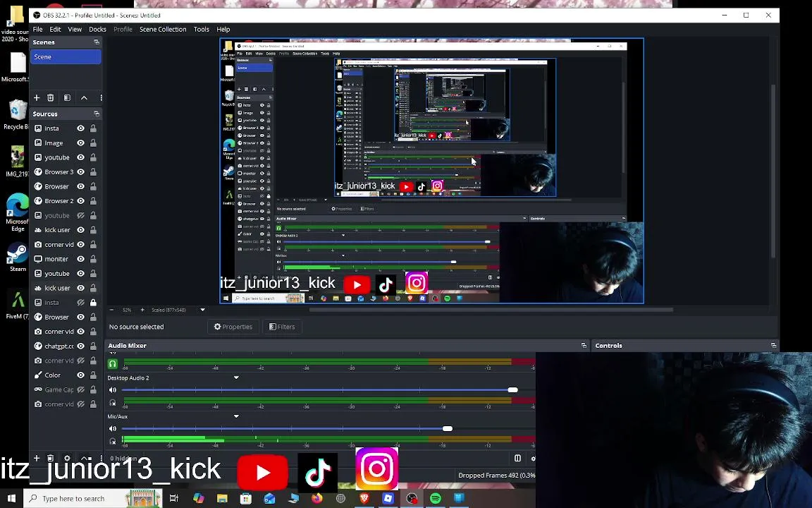812x508 pixels.
Task: Open the Tools menu
Action: coord(202,29)
